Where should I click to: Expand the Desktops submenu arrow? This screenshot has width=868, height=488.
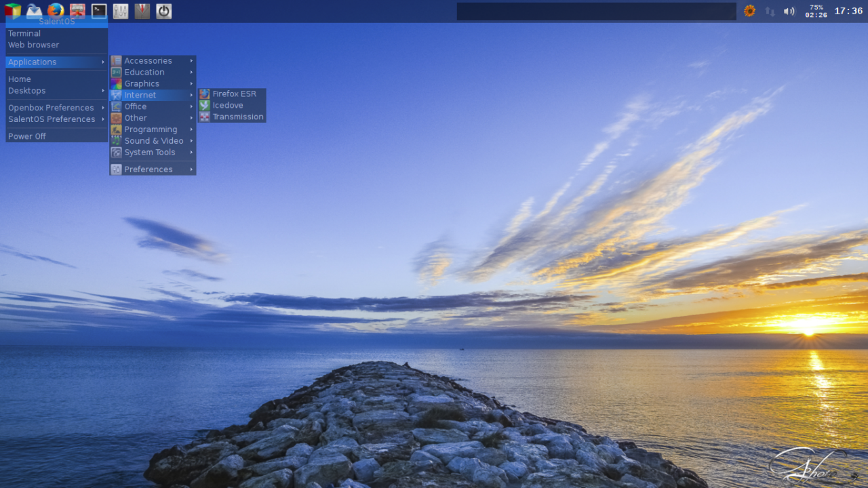pos(104,91)
